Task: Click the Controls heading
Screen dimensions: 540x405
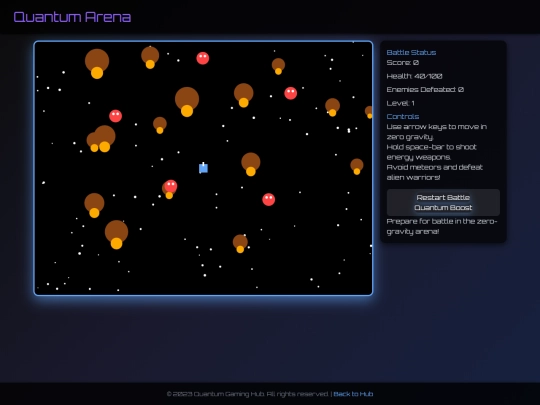Action: pyautogui.click(x=403, y=116)
